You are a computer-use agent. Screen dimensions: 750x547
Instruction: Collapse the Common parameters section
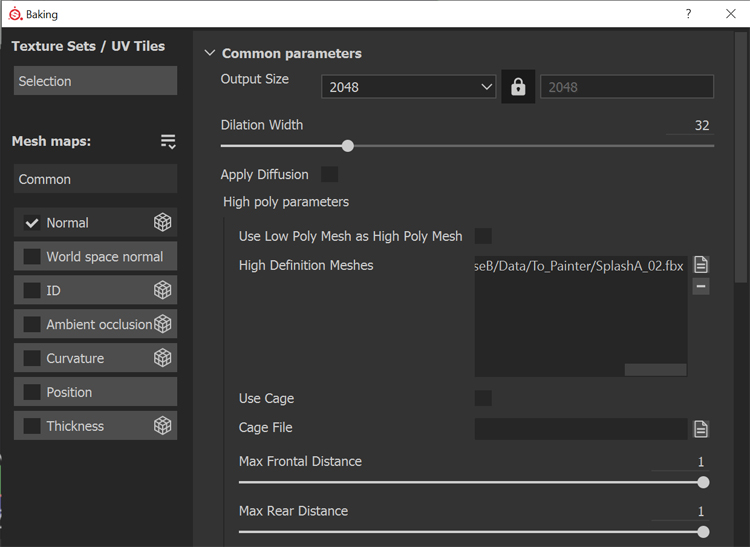(x=209, y=53)
